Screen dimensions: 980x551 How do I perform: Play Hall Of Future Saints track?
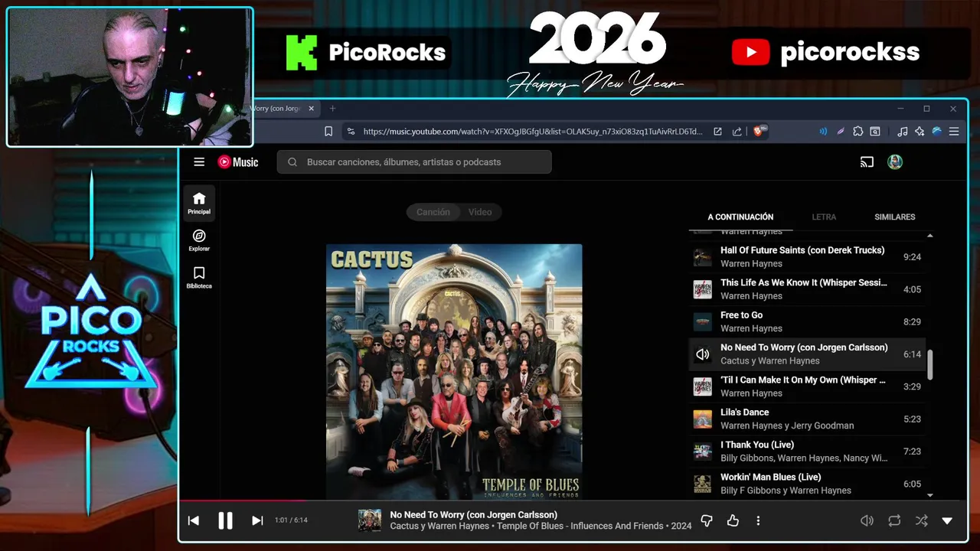807,257
